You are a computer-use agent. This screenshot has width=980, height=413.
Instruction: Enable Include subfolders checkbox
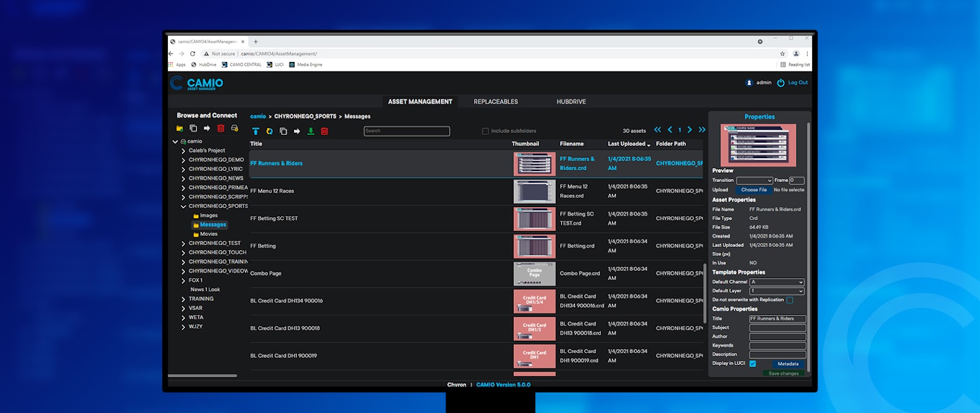click(x=485, y=131)
